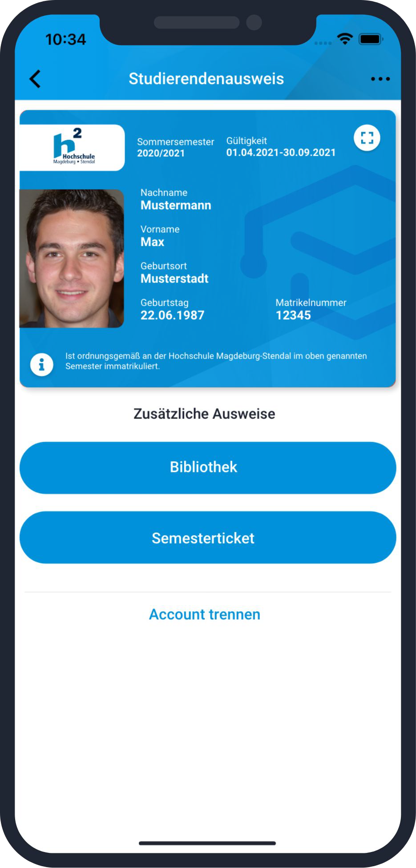This screenshot has width=416, height=868.
Task: Tap the Gültigkeit date range
Action: tap(281, 153)
